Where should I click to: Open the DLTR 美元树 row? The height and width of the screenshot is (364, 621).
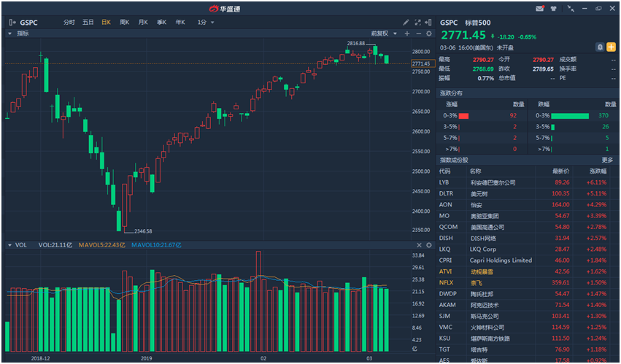click(527, 194)
